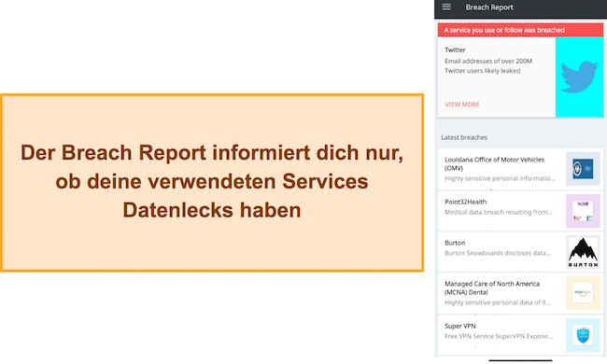This screenshot has width=607, height=364.
Task: Open the Super VPN breach entry
Action: tap(520, 335)
